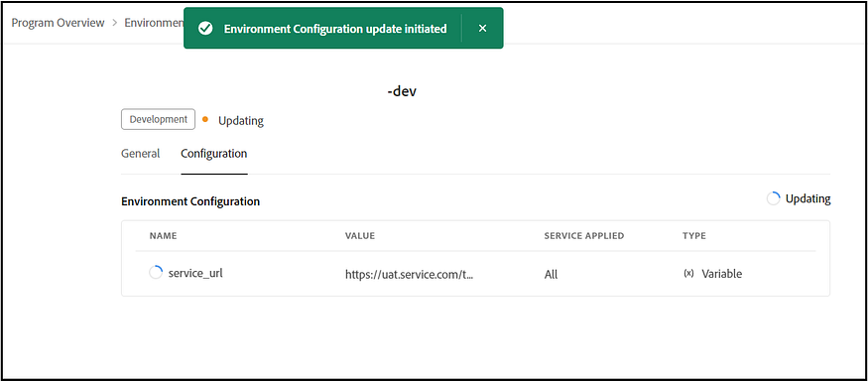Image resolution: width=868 pixels, height=381 pixels.
Task: Click the Environment Configuration update initiated message
Action: (x=335, y=29)
